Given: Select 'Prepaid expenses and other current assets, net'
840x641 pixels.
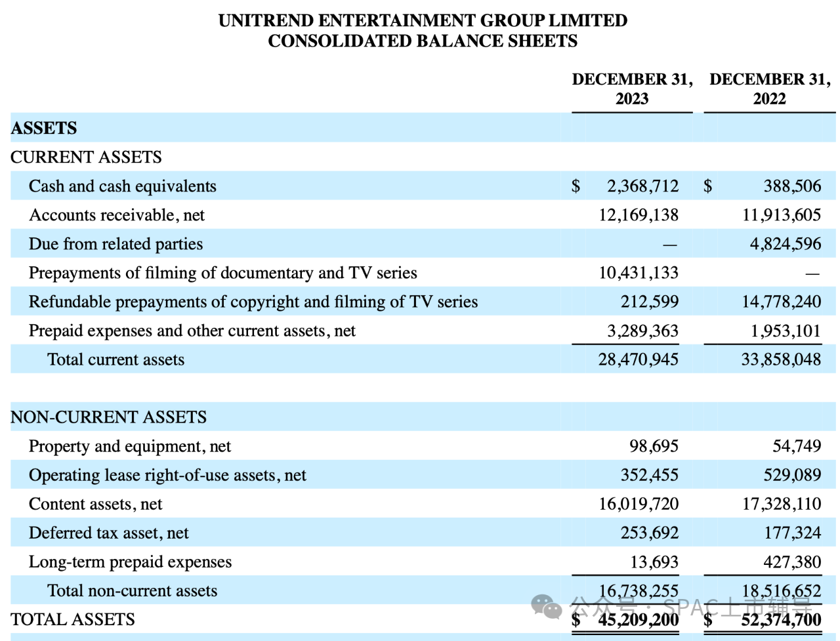Looking at the screenshot, I should click(192, 331).
